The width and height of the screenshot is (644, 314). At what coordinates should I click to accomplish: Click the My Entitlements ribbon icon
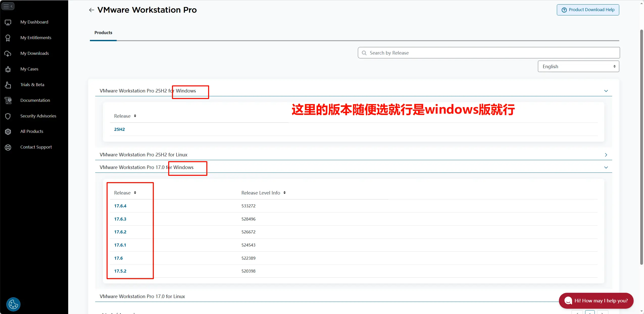tap(8, 38)
